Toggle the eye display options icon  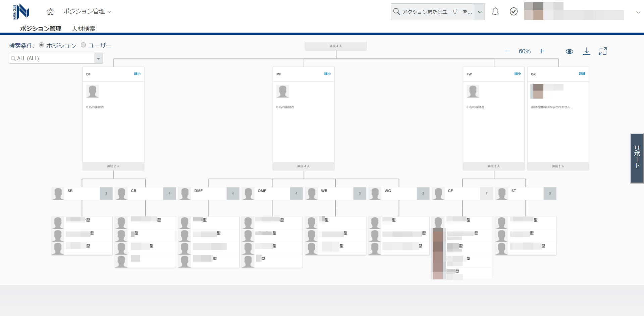pos(569,51)
